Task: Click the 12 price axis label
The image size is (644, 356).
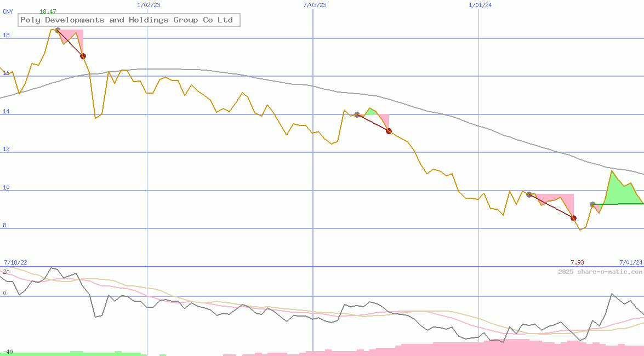Action: (x=6, y=149)
